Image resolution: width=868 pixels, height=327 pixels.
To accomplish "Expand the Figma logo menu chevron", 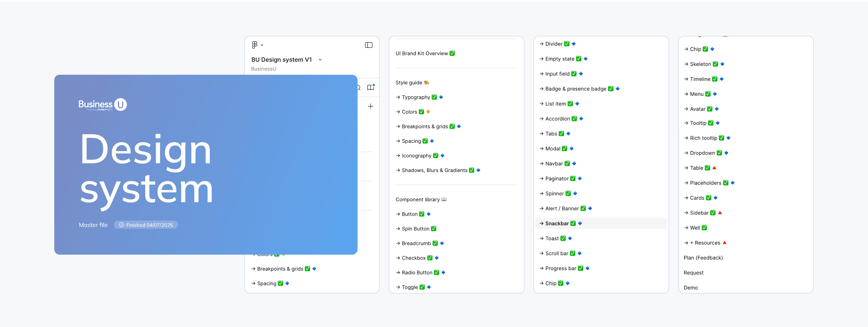I will 262,45.
